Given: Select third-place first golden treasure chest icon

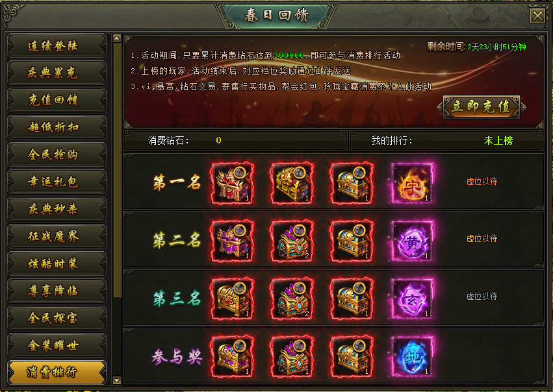Looking at the screenshot, I should pyautogui.click(x=233, y=299).
